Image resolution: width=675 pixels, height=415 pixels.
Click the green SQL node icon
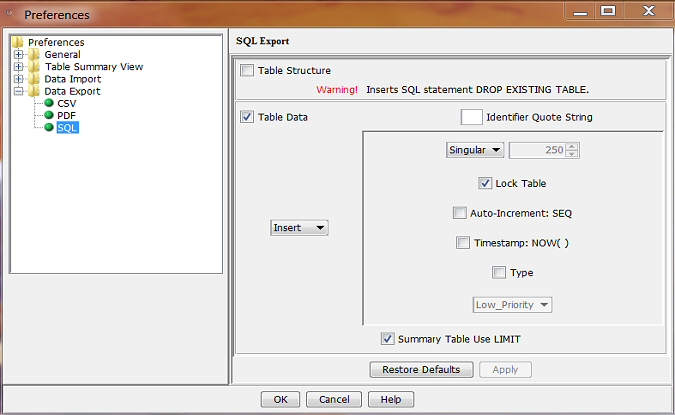pos(49,128)
